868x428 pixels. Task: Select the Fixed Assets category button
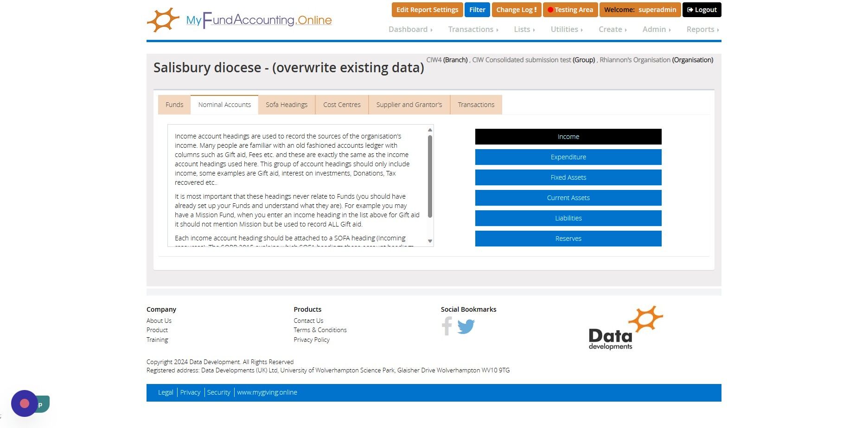(x=568, y=177)
